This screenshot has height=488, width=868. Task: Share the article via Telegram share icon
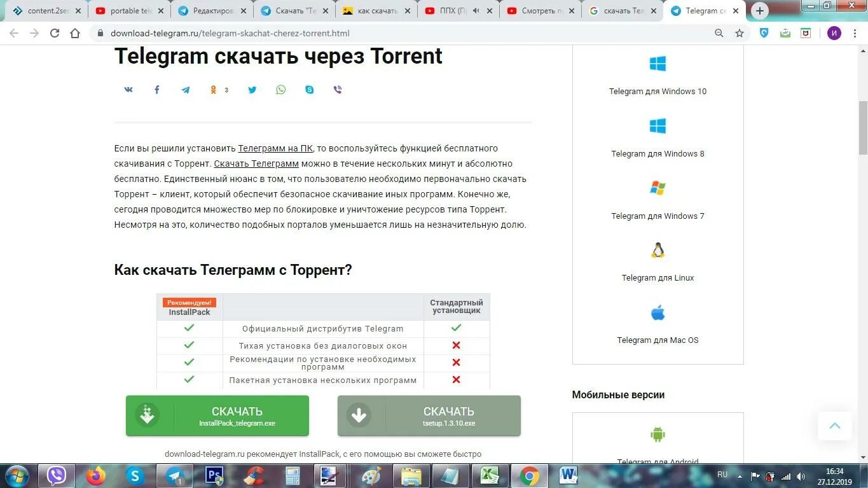pyautogui.click(x=186, y=90)
